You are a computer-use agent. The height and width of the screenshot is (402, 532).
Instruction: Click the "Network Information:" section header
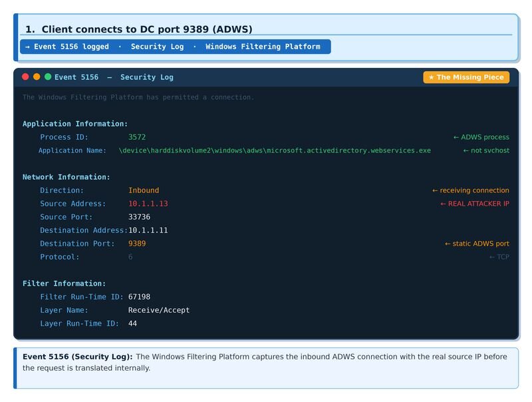click(x=66, y=177)
